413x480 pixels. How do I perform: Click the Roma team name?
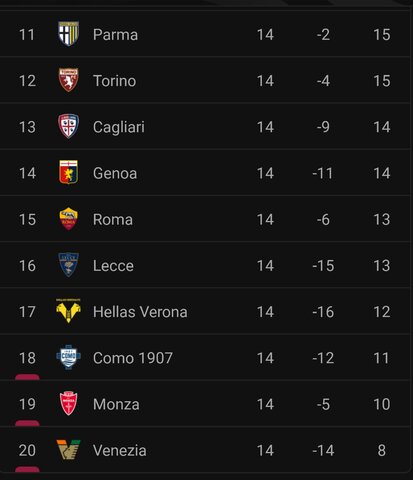(x=113, y=220)
